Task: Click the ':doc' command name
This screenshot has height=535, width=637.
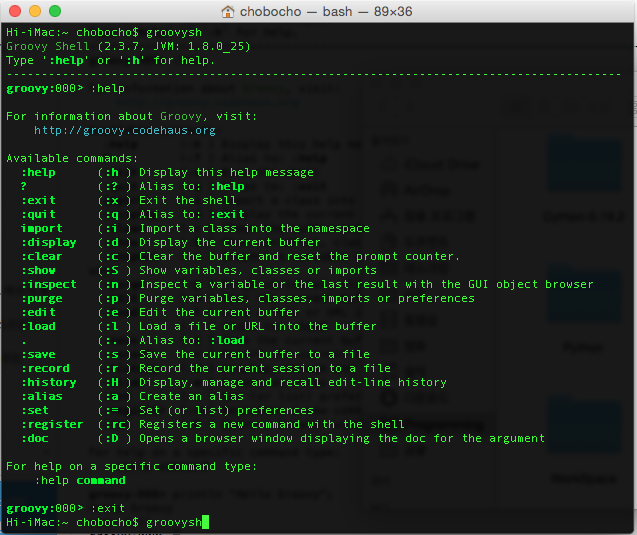Action: 35,438
